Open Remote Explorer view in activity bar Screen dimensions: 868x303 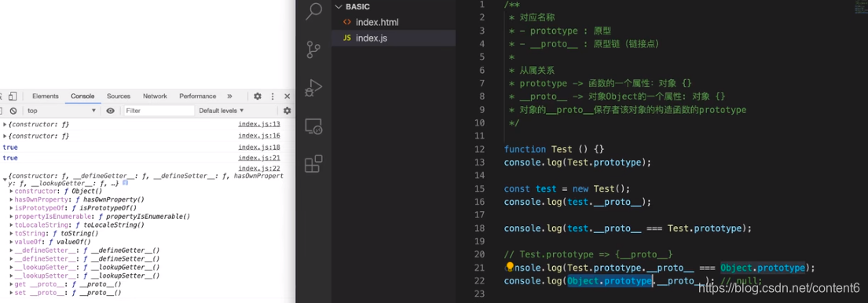pyautogui.click(x=314, y=126)
